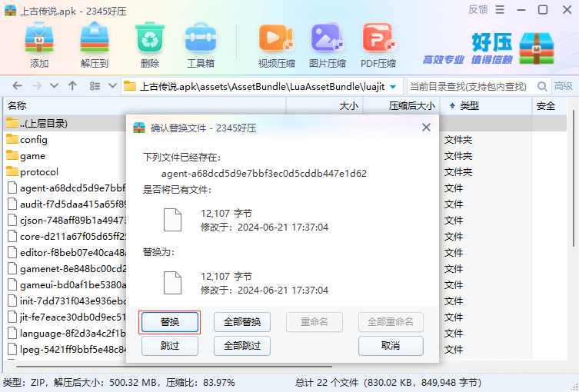Click the 解压到 (Extract to) icon

(x=94, y=45)
